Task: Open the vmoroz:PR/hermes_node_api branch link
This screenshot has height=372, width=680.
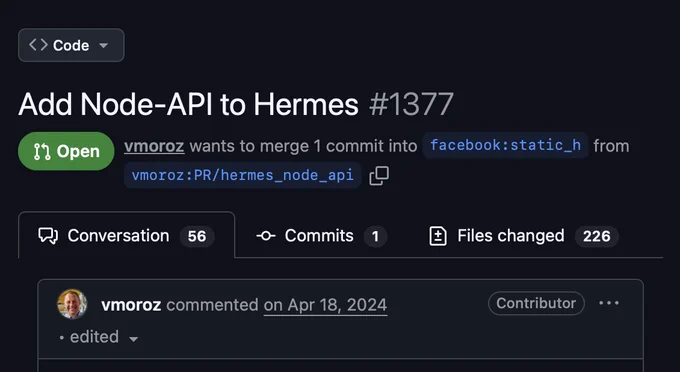Action: pos(243,175)
